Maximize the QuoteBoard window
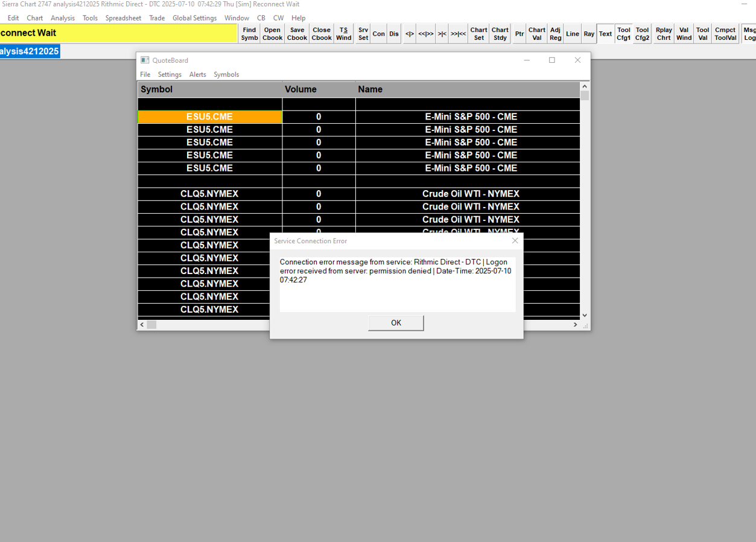The height and width of the screenshot is (542, 756). tap(551, 60)
